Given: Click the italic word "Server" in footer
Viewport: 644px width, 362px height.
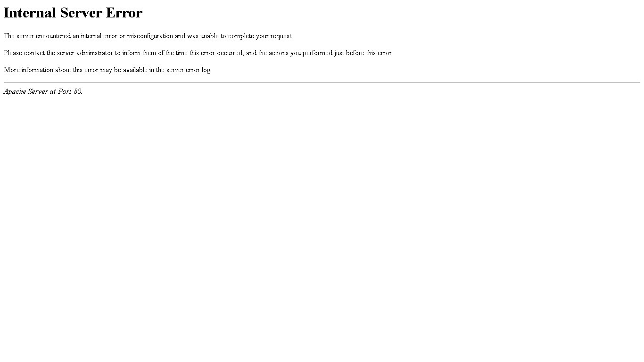Looking at the screenshot, I should click(38, 91).
